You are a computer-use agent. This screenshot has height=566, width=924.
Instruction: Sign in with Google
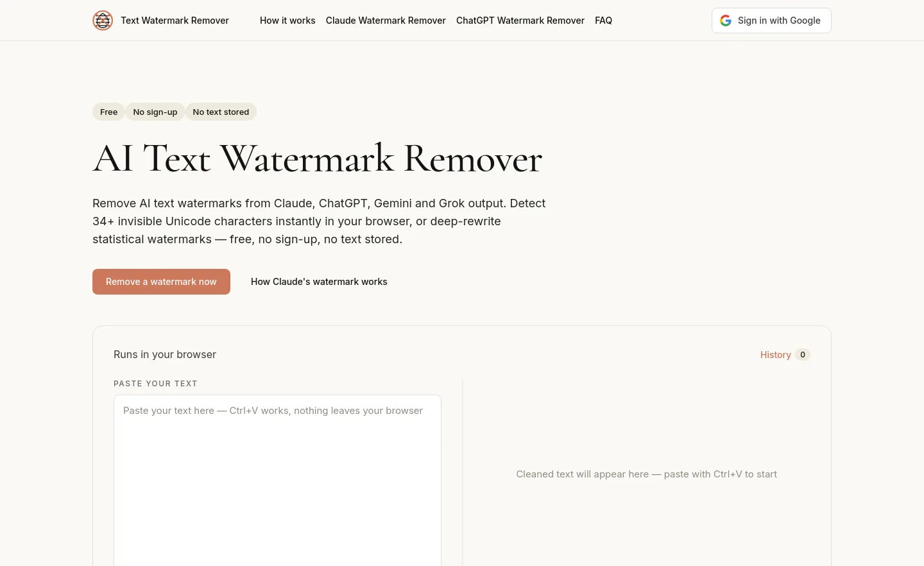point(771,21)
